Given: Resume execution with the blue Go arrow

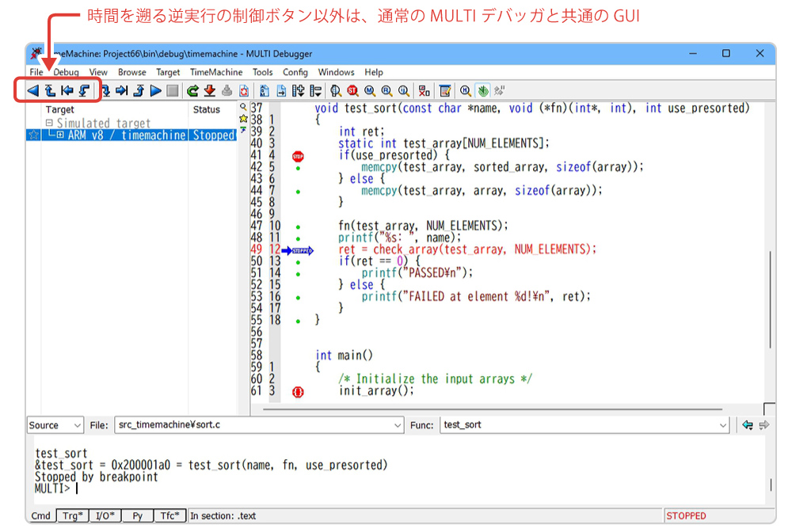Looking at the screenshot, I should coord(156,91).
